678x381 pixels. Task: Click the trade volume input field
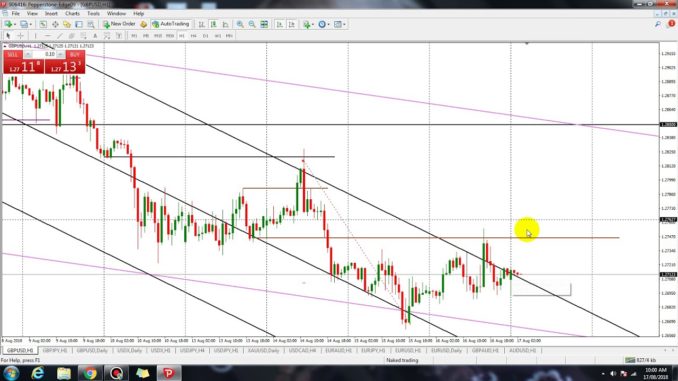(x=44, y=54)
